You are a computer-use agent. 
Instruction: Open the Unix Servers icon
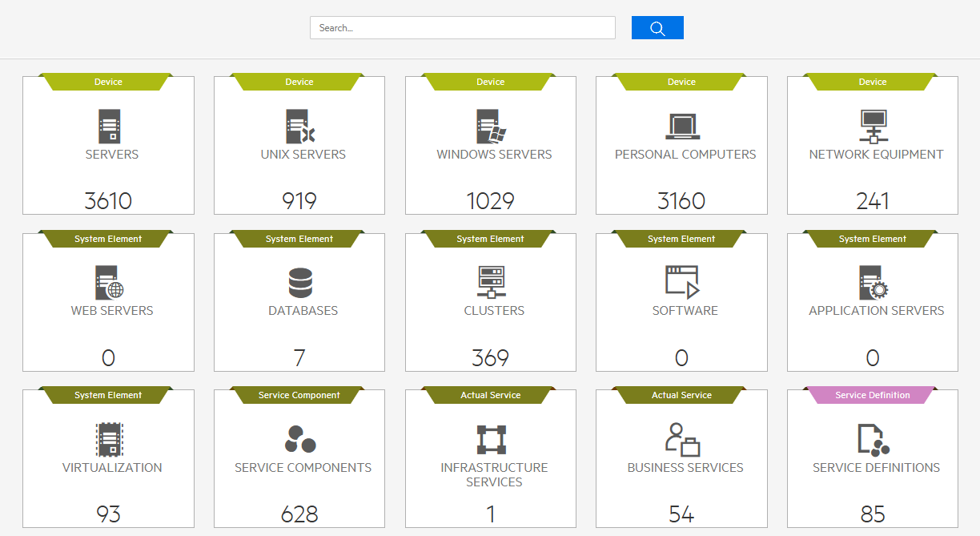300,127
